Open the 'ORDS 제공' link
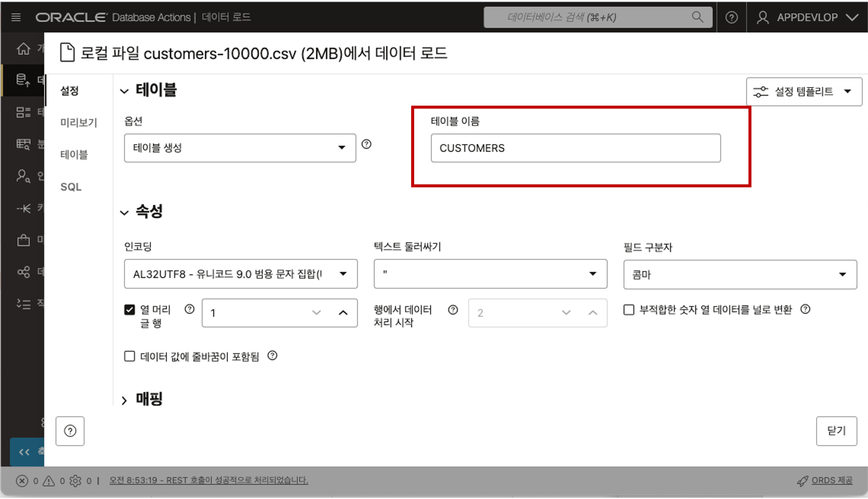 pyautogui.click(x=832, y=480)
